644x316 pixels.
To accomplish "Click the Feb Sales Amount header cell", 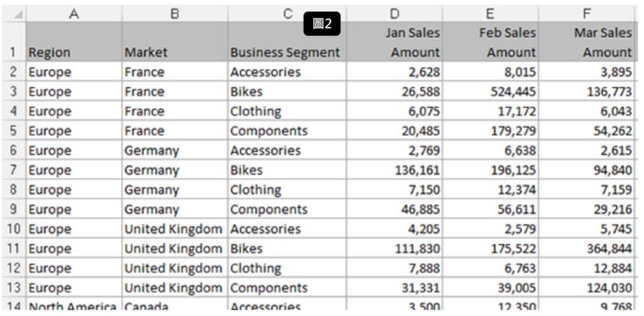I will 491,42.
